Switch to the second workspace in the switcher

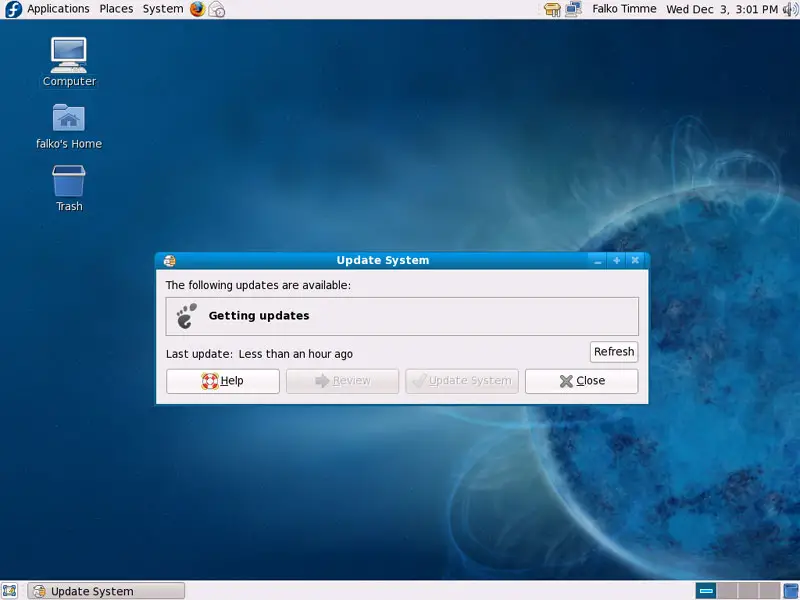727,591
